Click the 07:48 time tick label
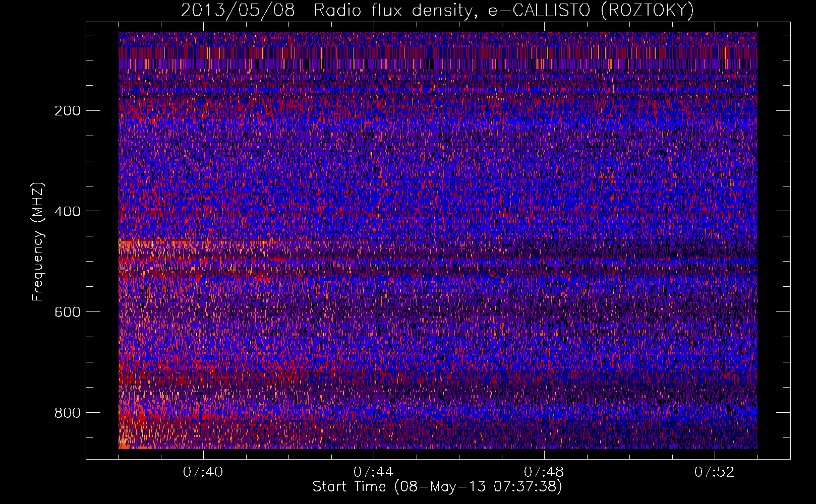Image resolution: width=816 pixels, height=504 pixels. pos(544,472)
